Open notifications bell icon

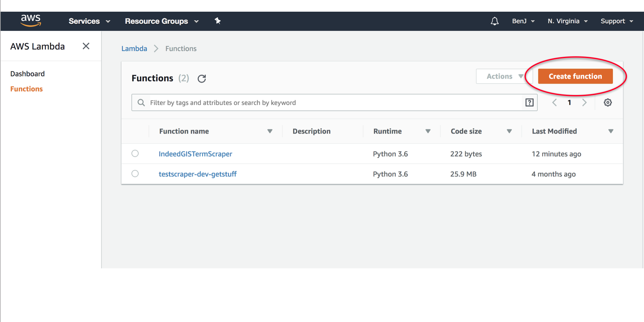[495, 21]
